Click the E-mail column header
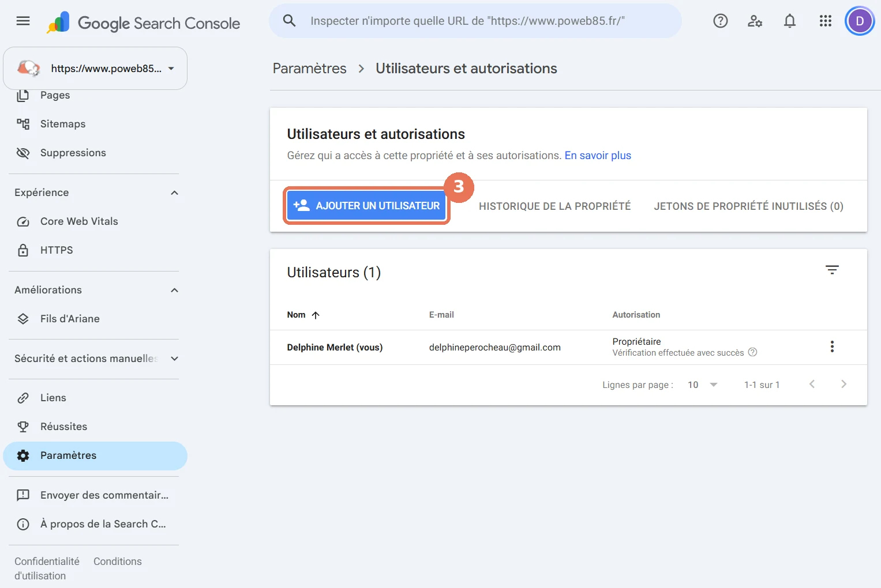This screenshot has width=881, height=588. pyautogui.click(x=441, y=315)
